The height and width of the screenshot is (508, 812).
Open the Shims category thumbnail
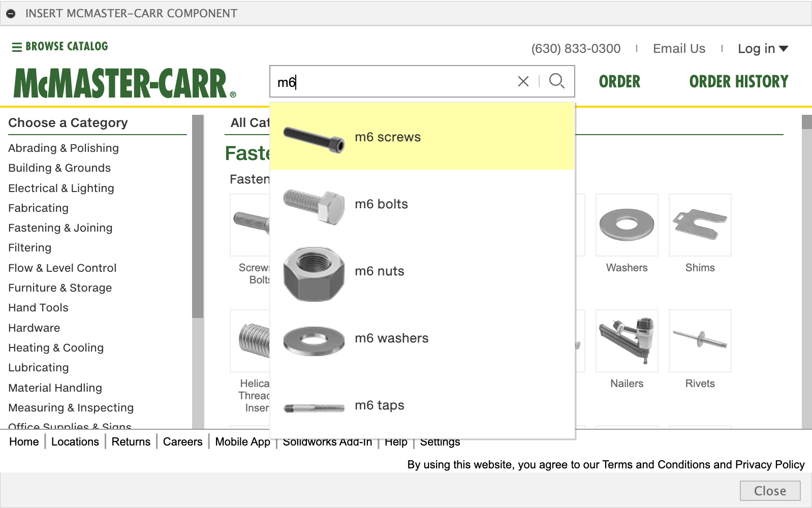(700, 225)
